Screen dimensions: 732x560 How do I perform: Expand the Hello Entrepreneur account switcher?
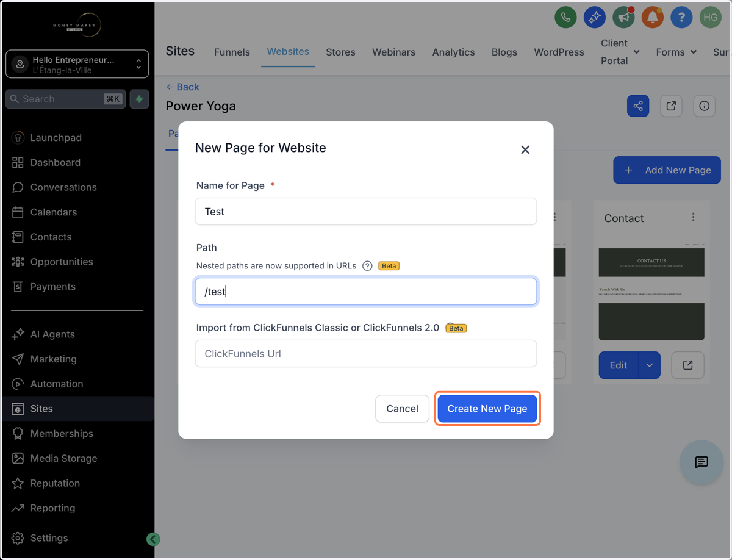click(77, 64)
